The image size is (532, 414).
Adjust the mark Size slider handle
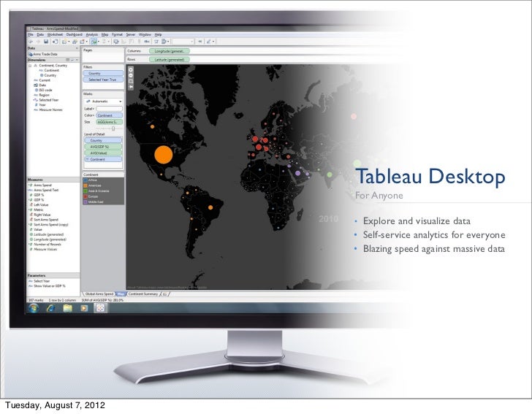113,129
